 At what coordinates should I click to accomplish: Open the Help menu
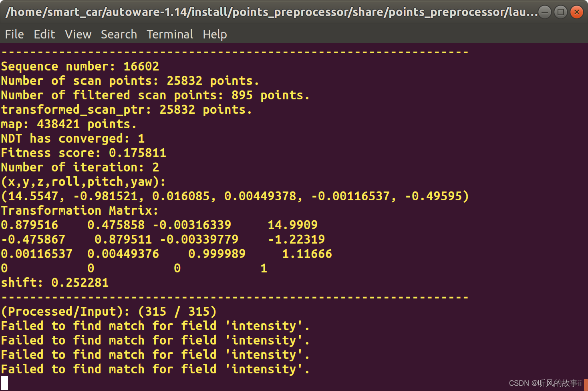[x=215, y=34]
